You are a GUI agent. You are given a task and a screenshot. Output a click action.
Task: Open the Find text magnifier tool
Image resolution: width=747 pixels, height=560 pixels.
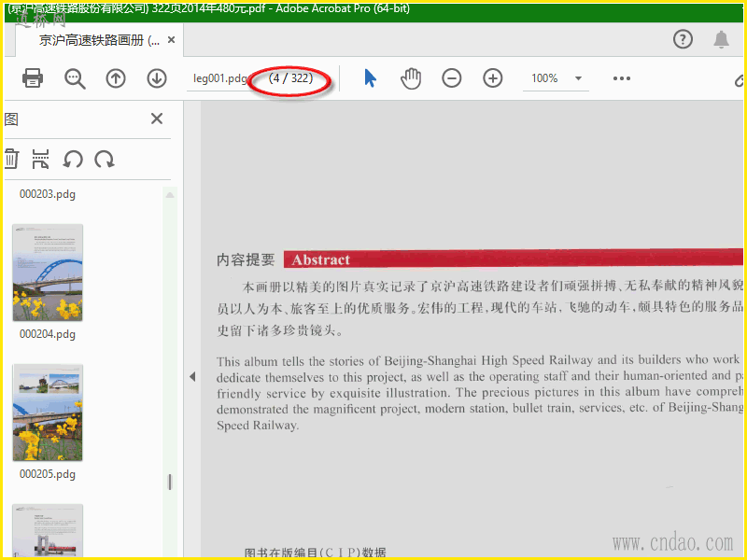click(x=75, y=78)
